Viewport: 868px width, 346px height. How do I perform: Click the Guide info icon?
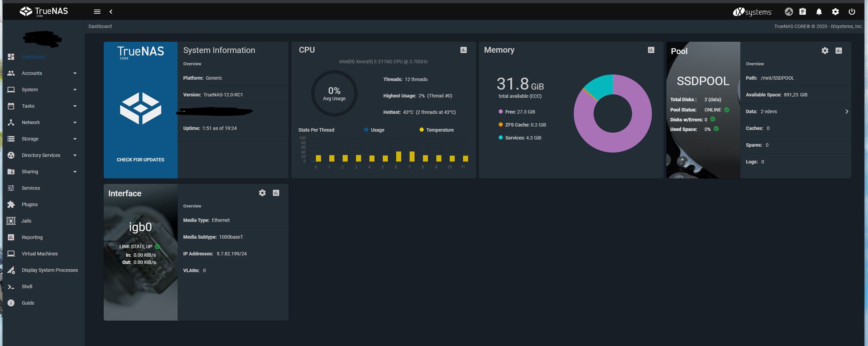coord(11,303)
